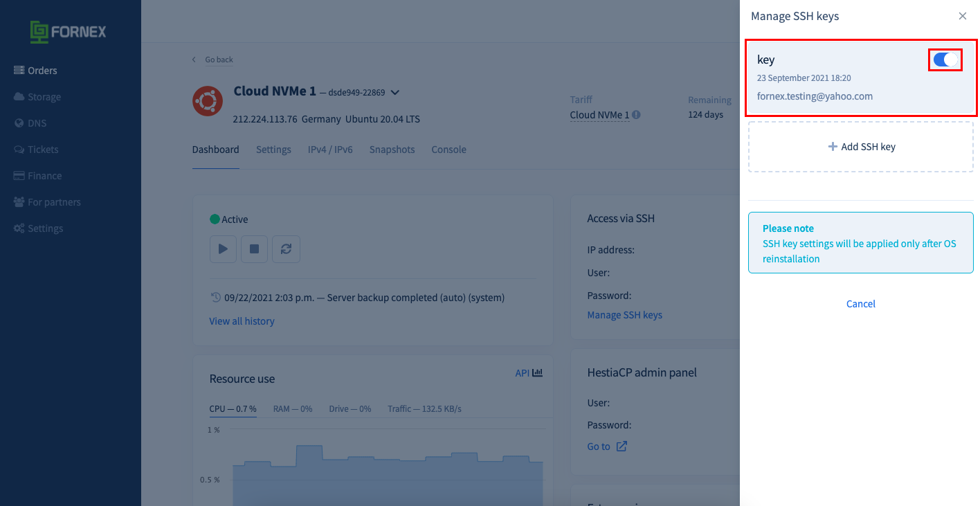Click the Ubuntu OS logo icon
The width and height of the screenshot is (980, 506).
(x=207, y=101)
